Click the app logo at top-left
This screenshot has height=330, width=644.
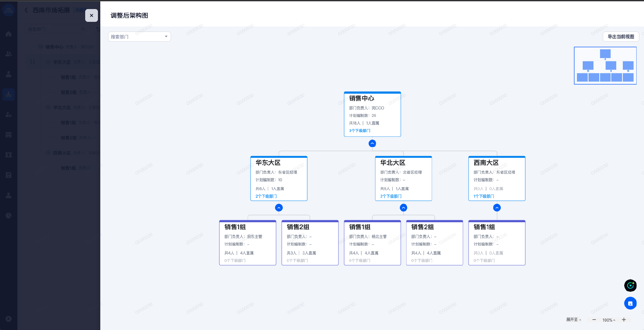point(9,10)
